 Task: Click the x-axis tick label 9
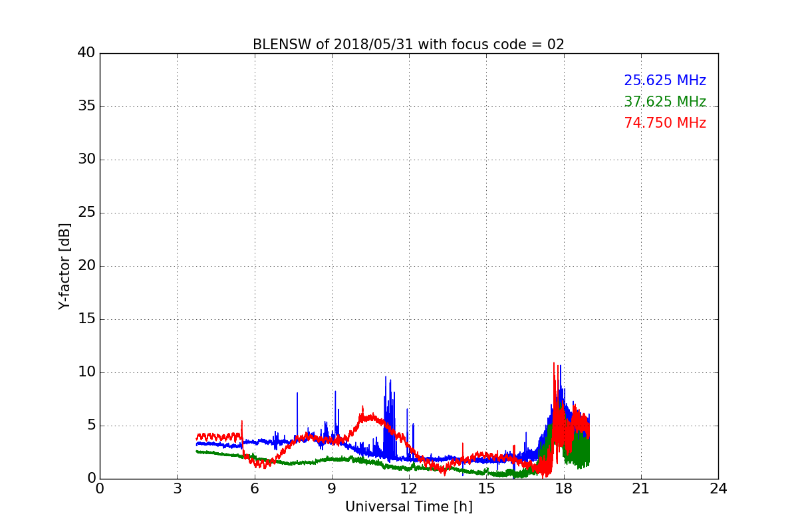point(332,489)
